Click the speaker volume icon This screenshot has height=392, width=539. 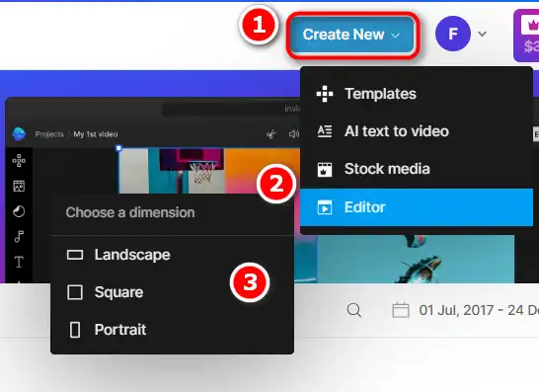click(294, 134)
